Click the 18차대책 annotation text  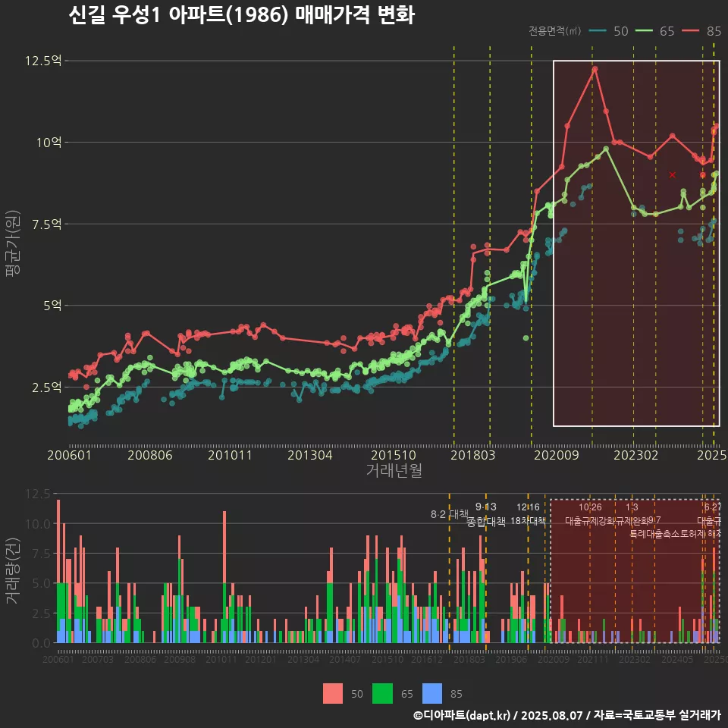click(528, 521)
